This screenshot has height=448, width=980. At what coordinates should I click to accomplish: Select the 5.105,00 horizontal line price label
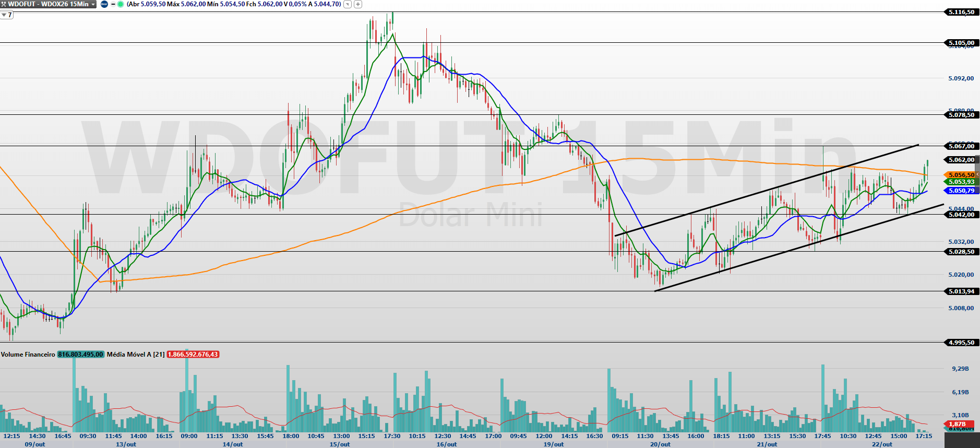tap(961, 43)
